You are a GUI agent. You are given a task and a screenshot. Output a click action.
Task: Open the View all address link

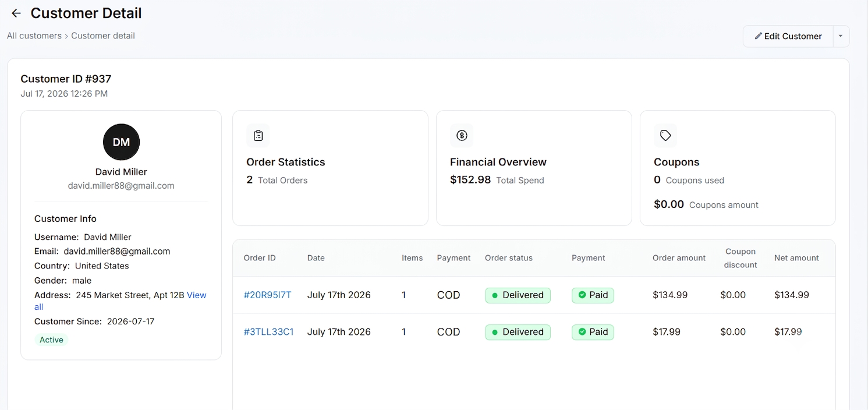(196, 295)
